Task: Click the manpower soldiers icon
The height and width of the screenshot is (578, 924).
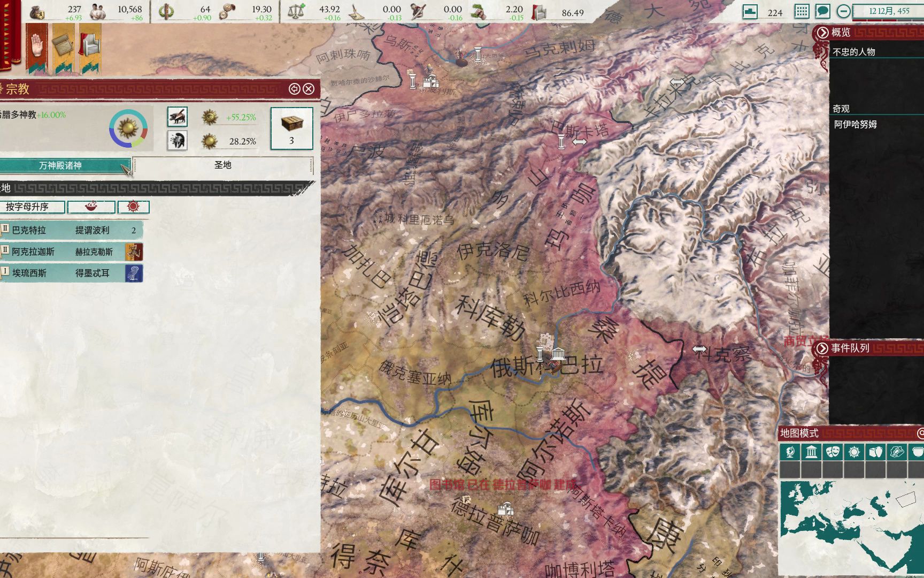Action: 97,12
